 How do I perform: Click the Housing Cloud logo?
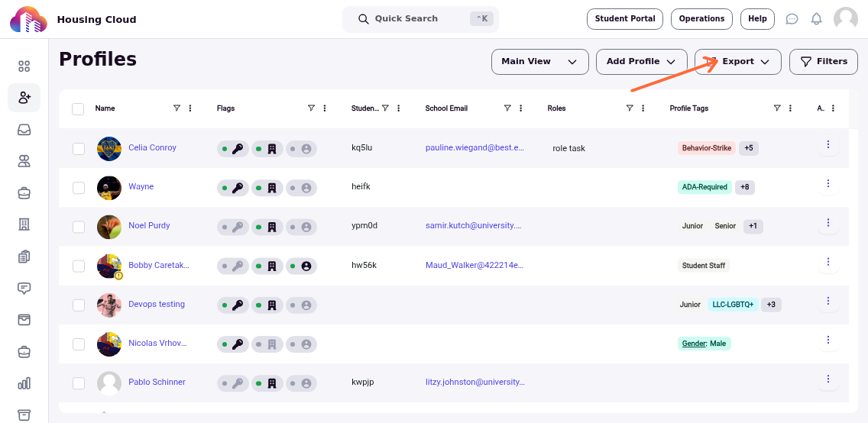click(x=28, y=19)
